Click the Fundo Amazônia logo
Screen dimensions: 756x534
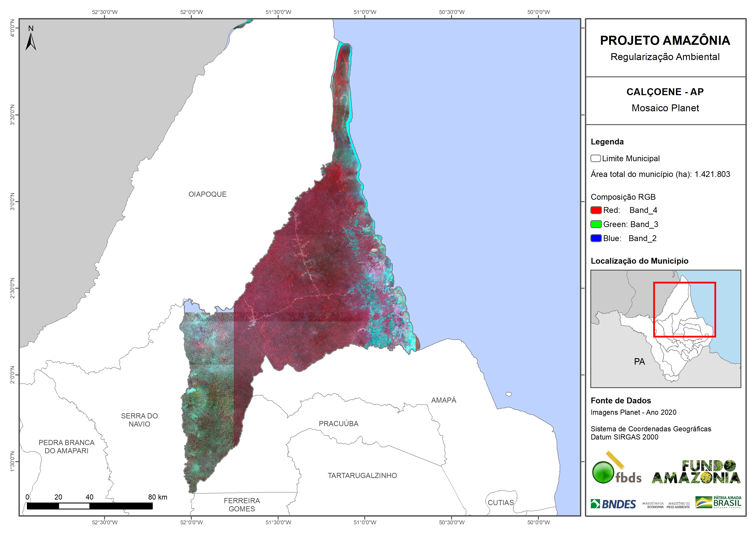696,472
